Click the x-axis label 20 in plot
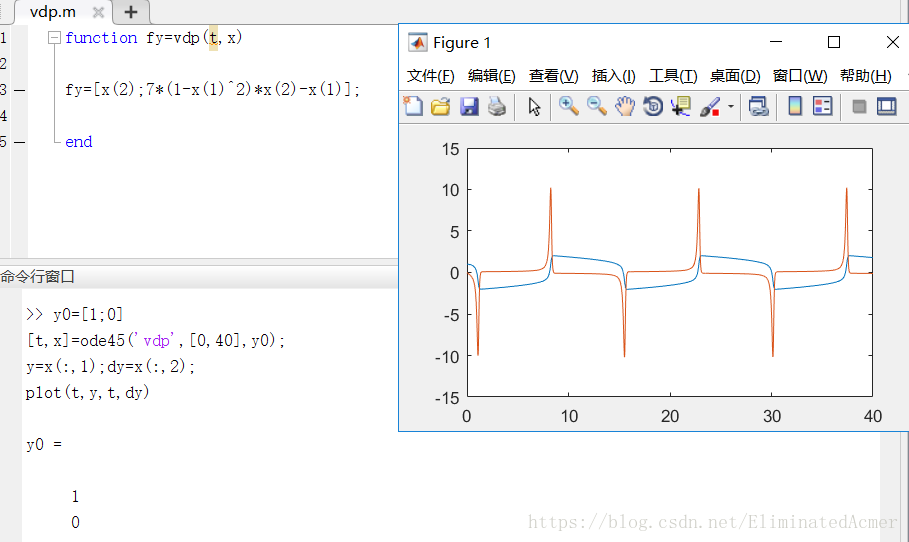Viewport: 909px width, 542px height. [x=670, y=416]
